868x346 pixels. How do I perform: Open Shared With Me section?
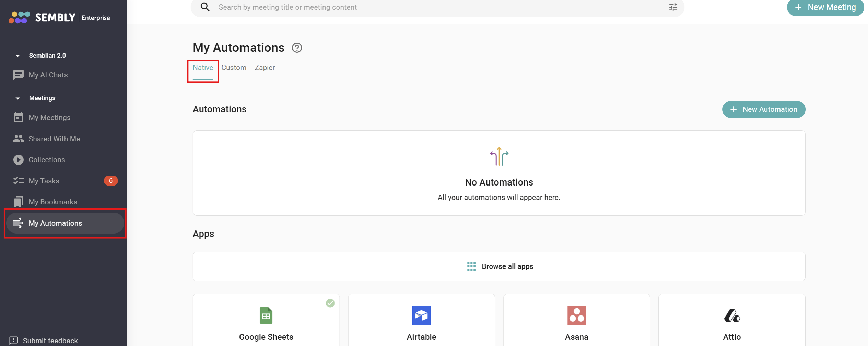54,139
